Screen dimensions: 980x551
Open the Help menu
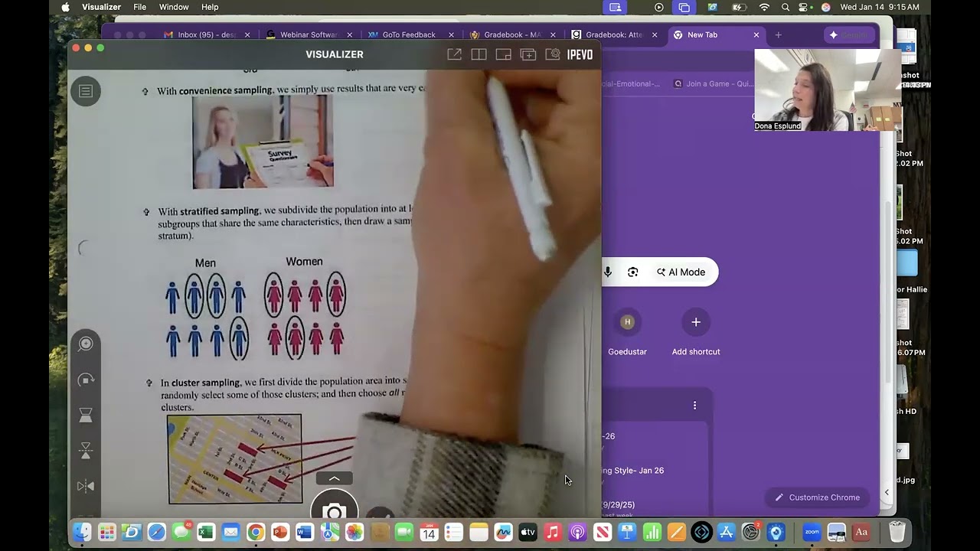click(210, 7)
